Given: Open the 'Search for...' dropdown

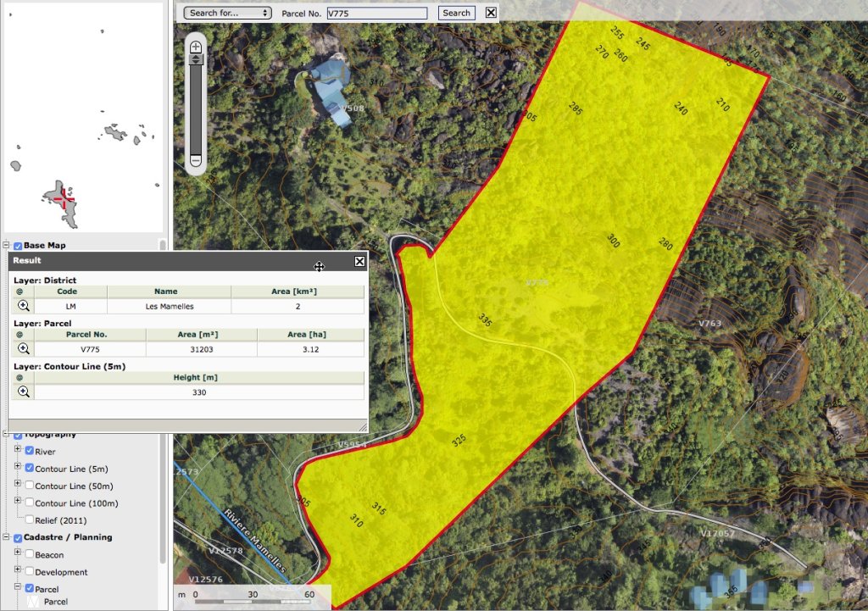Looking at the screenshot, I should point(229,13).
